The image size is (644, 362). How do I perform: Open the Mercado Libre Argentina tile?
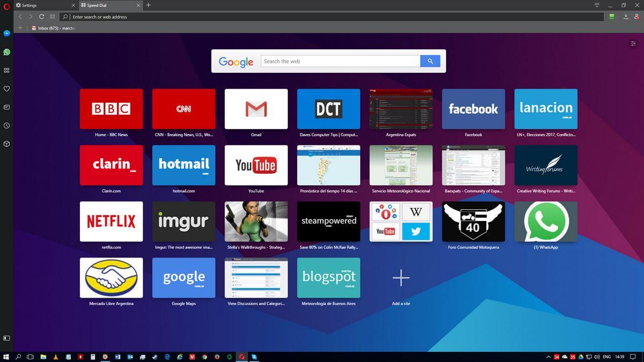click(111, 278)
